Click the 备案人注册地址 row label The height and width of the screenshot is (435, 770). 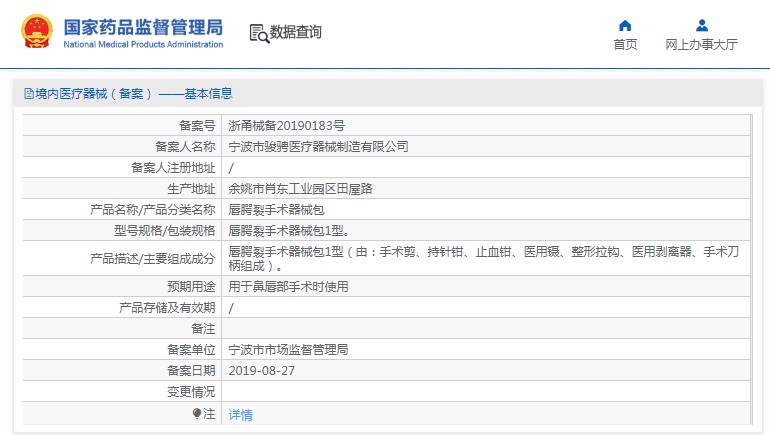point(173,168)
